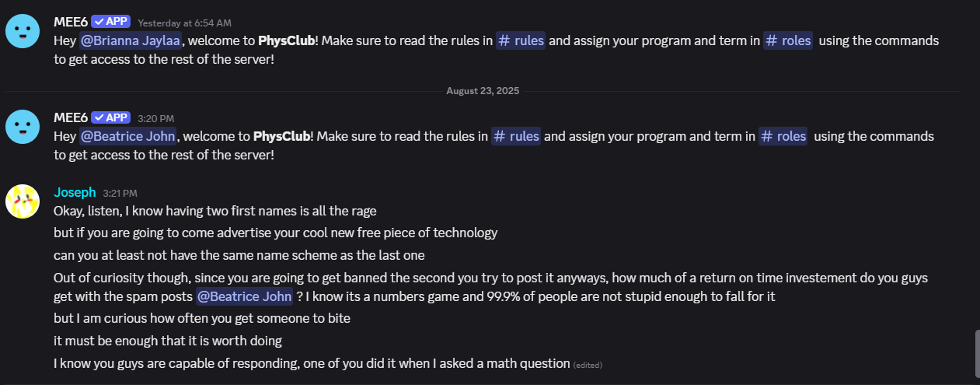The width and height of the screenshot is (980, 385).
Task: Open #rules channel link in the second message
Action: [x=516, y=136]
